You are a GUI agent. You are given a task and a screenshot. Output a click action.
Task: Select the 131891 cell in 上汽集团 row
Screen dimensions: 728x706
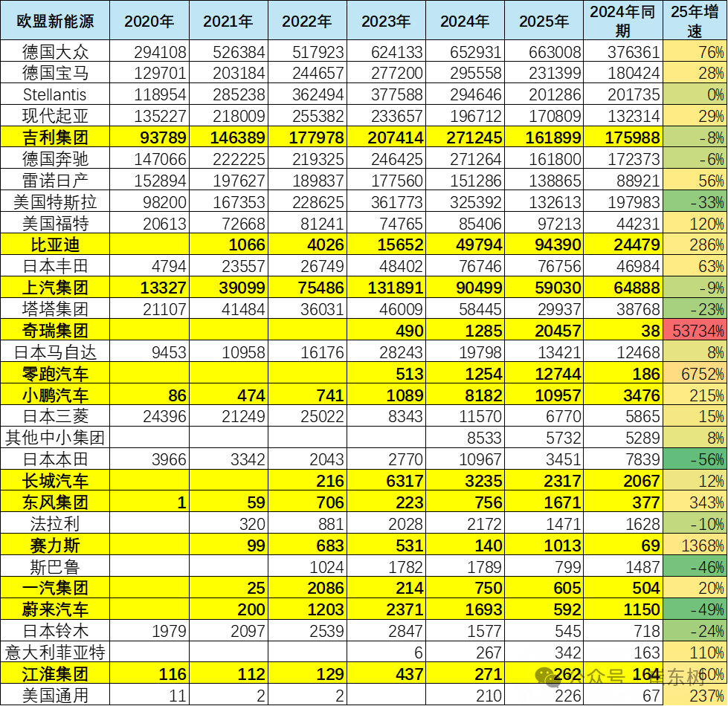[x=386, y=288]
